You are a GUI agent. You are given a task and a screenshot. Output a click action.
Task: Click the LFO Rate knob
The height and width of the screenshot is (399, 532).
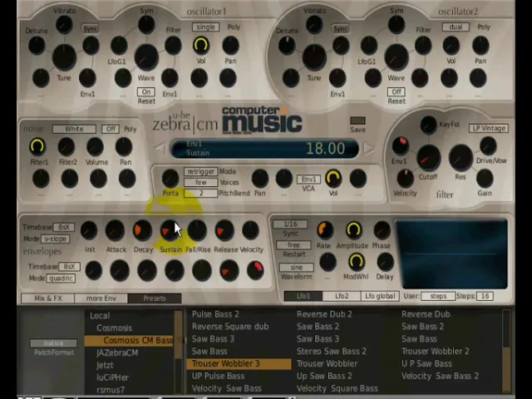click(x=325, y=230)
